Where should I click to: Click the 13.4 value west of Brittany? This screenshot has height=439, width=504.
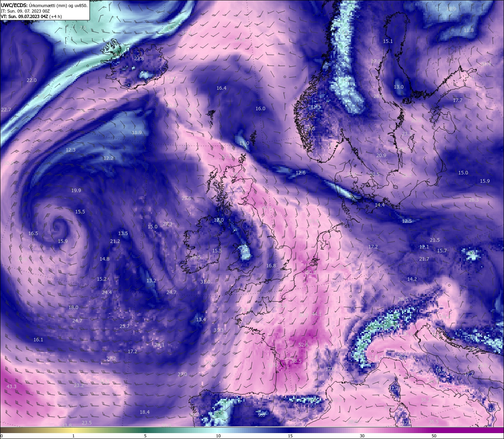(201, 319)
